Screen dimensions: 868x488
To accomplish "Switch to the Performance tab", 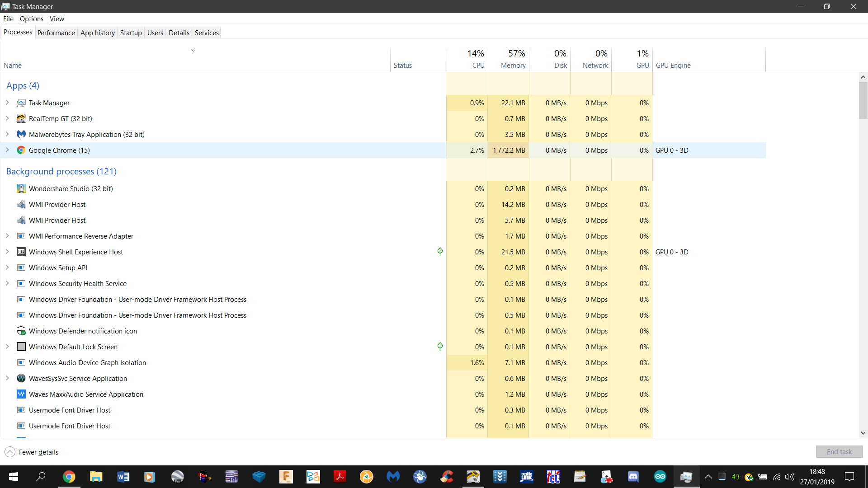I will 56,33.
